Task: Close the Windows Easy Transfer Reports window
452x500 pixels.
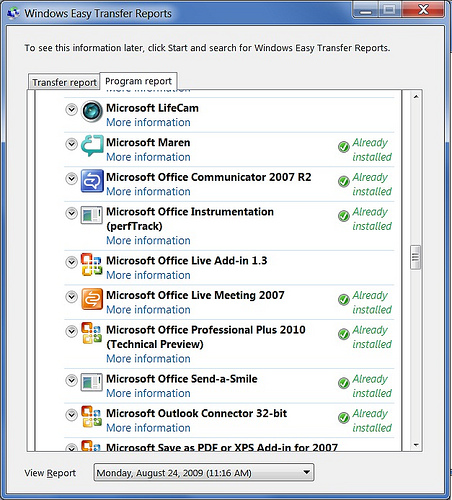Action: point(423,10)
